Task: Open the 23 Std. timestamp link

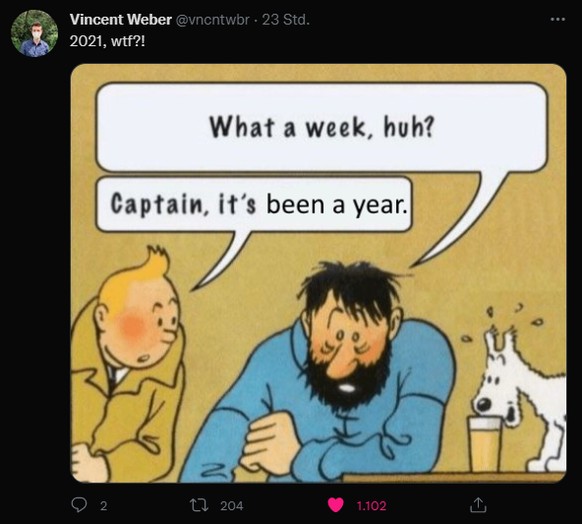Action: coord(285,19)
